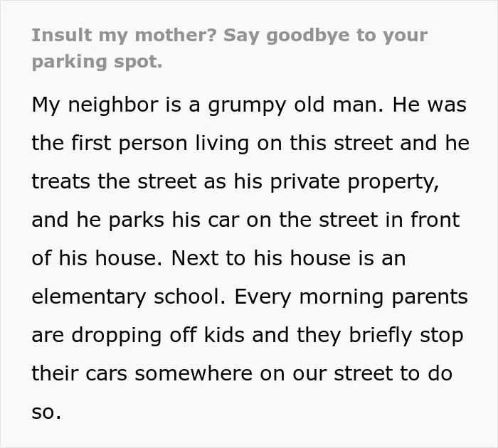This screenshot has height=448, width=498.
Task: Select the word 'grumpy' in the story
Action: [x=247, y=105]
